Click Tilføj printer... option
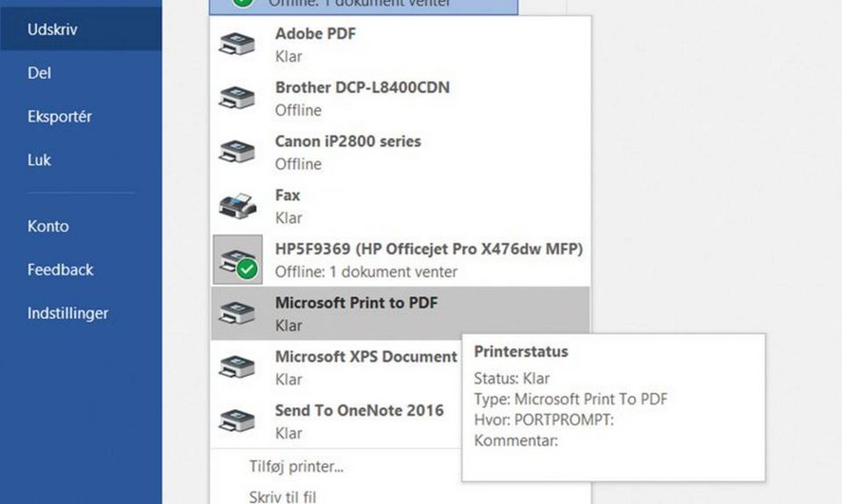The image size is (842, 504). coord(296,466)
